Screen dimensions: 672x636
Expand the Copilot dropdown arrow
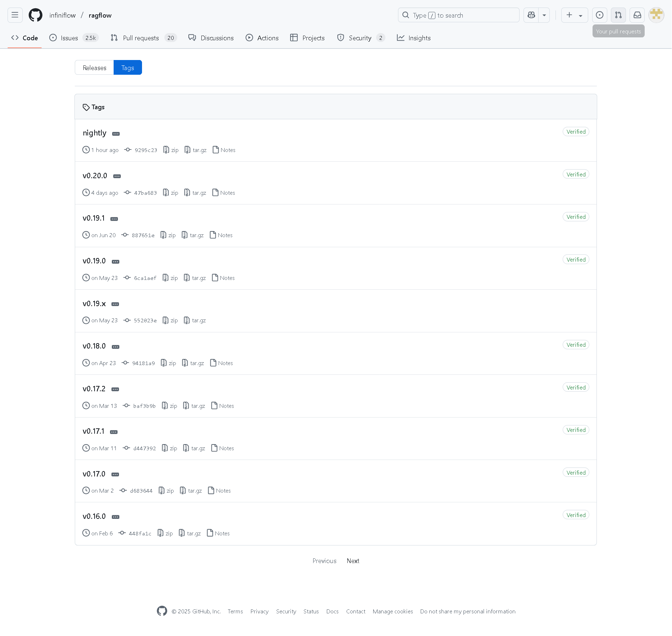[x=544, y=15]
